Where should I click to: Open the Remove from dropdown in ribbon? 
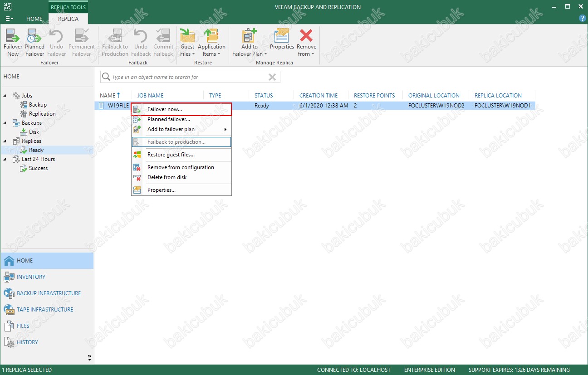point(307,43)
